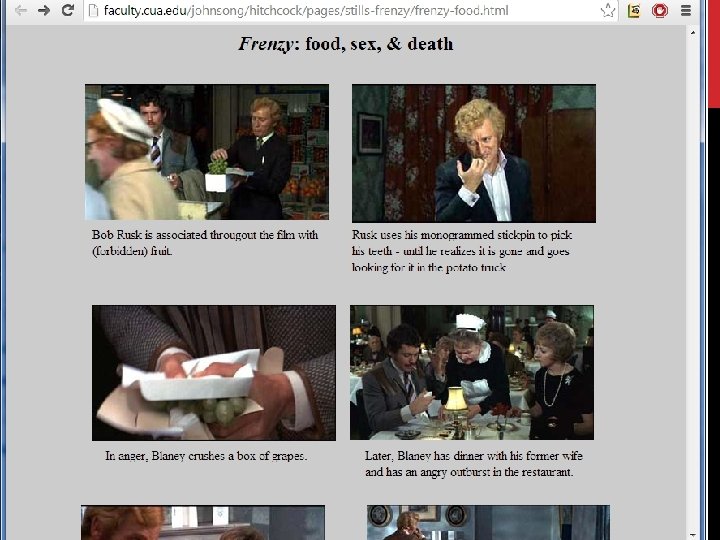Viewport: 720px width, 540px height.
Task: Click the "Frenzy: food, sex, & death" heading
Action: (x=346, y=44)
